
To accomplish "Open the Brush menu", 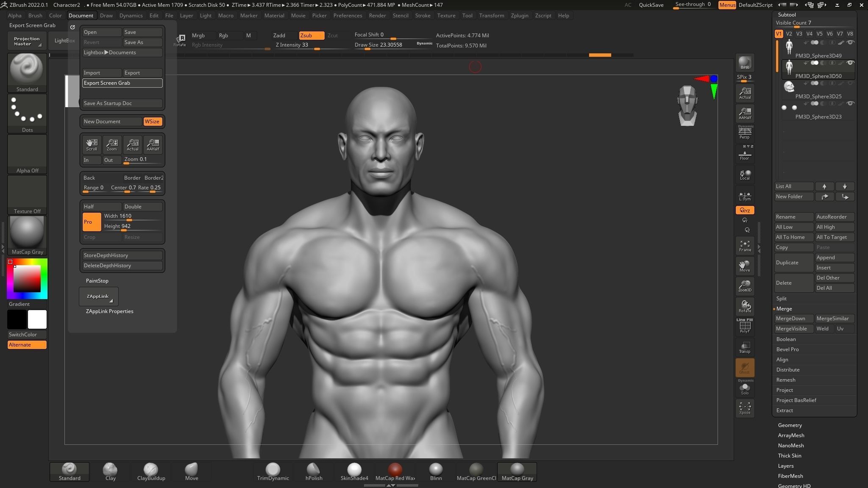I will click(35, 16).
